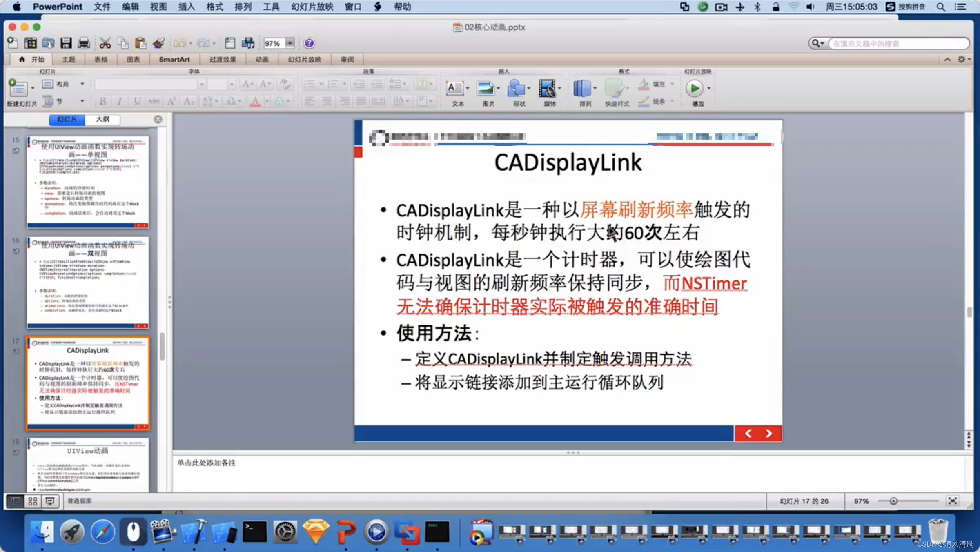Select the 幻灯片 thumbnails tab
Screen dimensions: 980x552
click(x=67, y=119)
